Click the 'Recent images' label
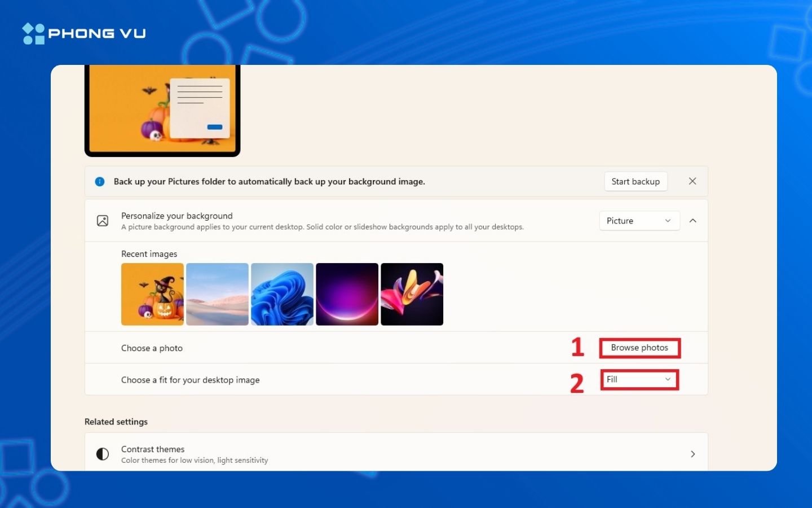This screenshot has width=812, height=508. [x=149, y=254]
